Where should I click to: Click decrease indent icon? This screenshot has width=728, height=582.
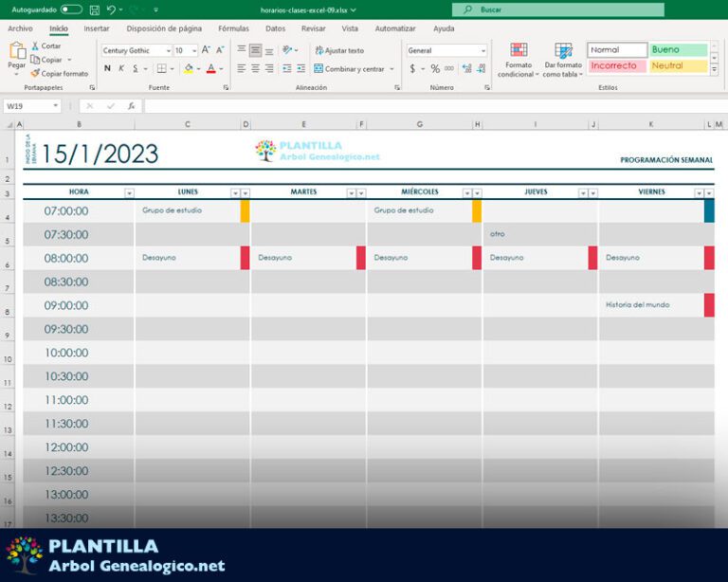coord(287,68)
